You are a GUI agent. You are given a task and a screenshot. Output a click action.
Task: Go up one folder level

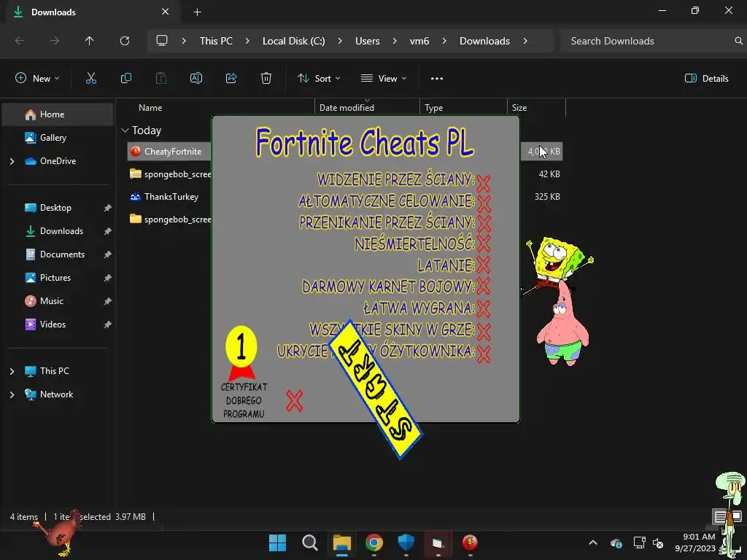coord(90,41)
